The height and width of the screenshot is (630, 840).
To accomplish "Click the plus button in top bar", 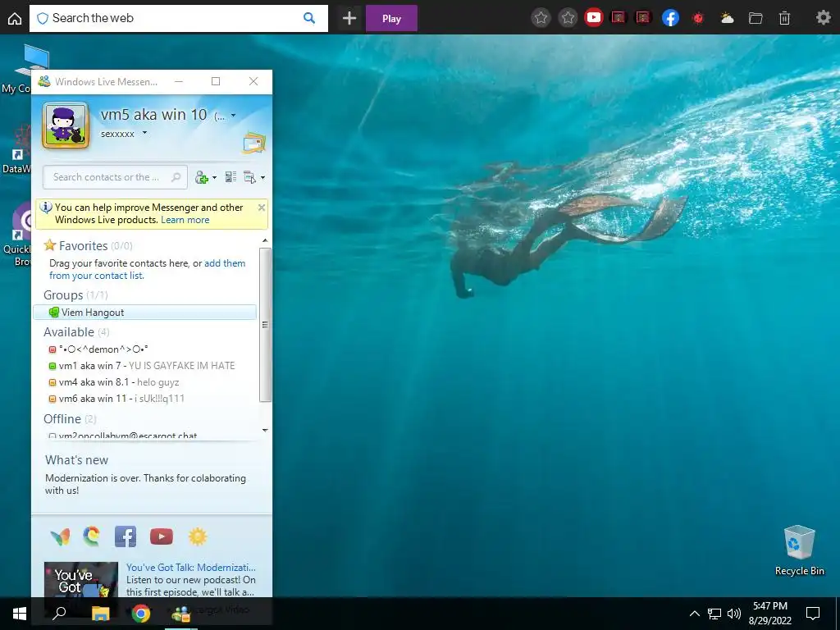I will 349,18.
